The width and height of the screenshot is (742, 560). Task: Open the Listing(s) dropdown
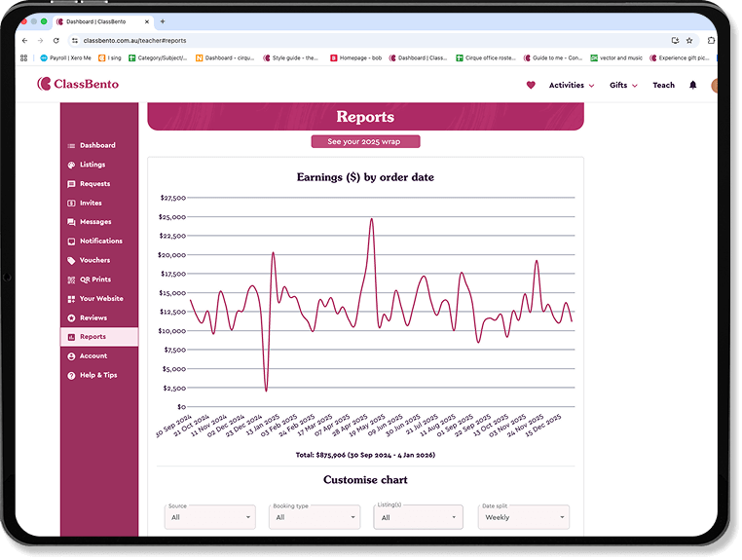click(419, 517)
